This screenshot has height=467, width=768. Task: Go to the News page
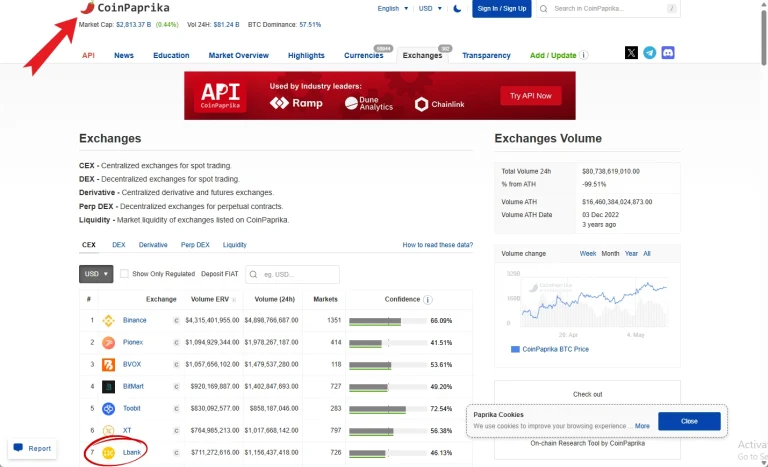[x=123, y=55]
